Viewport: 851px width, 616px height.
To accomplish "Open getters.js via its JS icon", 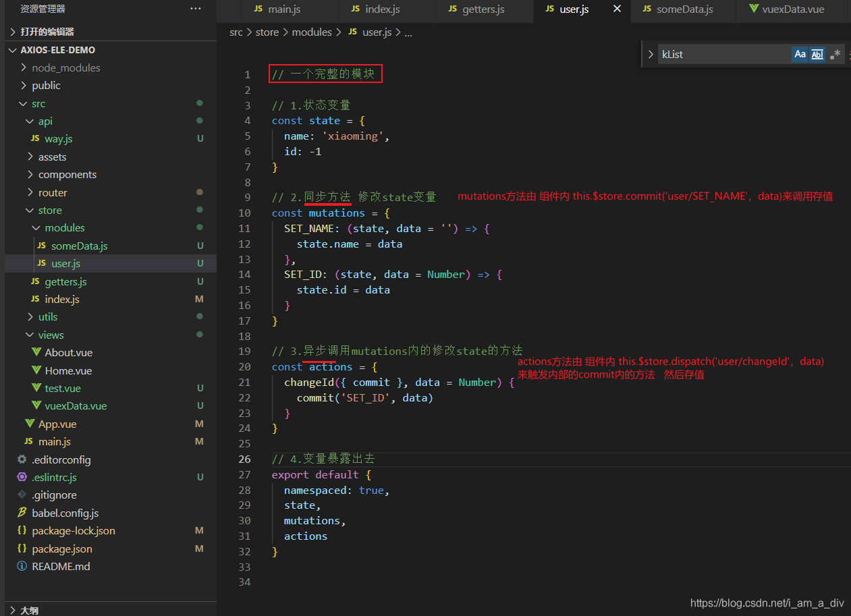I will (x=35, y=281).
